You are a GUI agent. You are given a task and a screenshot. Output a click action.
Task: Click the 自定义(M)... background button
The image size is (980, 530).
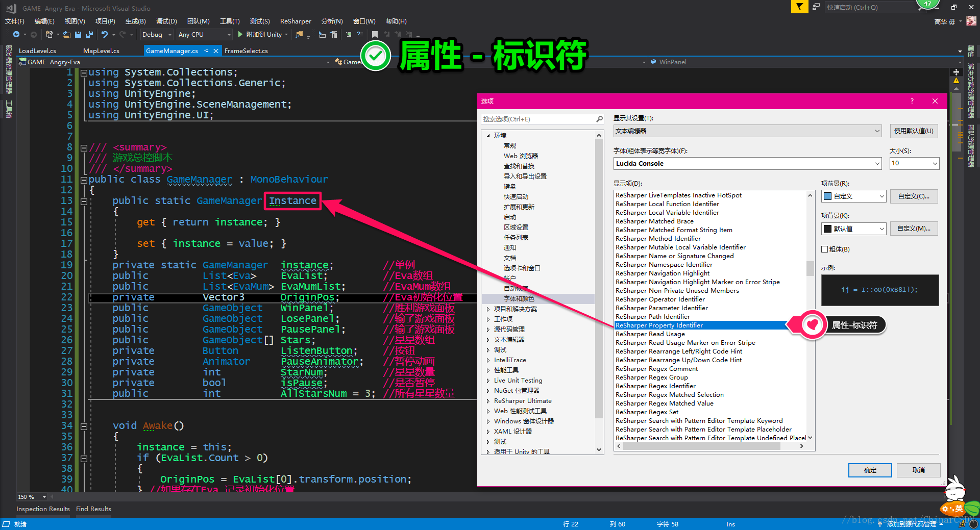click(x=914, y=229)
